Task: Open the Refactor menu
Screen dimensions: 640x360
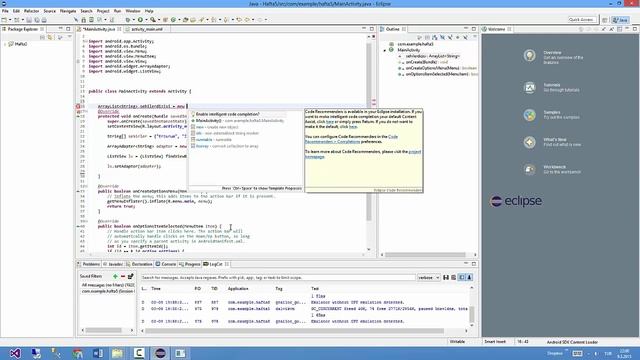Action: coord(31,11)
